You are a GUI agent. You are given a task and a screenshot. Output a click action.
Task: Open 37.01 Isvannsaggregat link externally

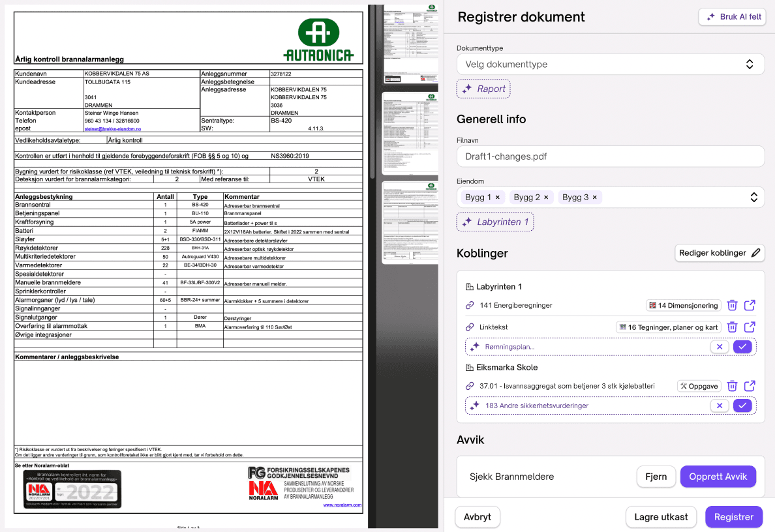pos(750,386)
